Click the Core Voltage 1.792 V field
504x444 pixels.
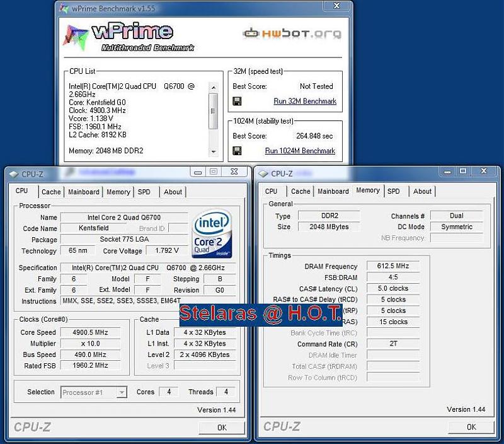[x=167, y=250]
